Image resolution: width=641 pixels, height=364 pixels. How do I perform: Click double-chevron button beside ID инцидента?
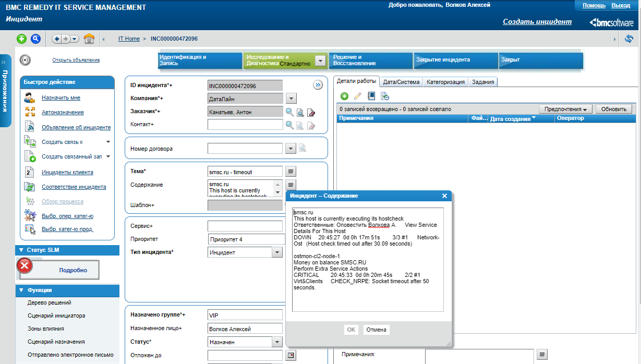(318, 85)
